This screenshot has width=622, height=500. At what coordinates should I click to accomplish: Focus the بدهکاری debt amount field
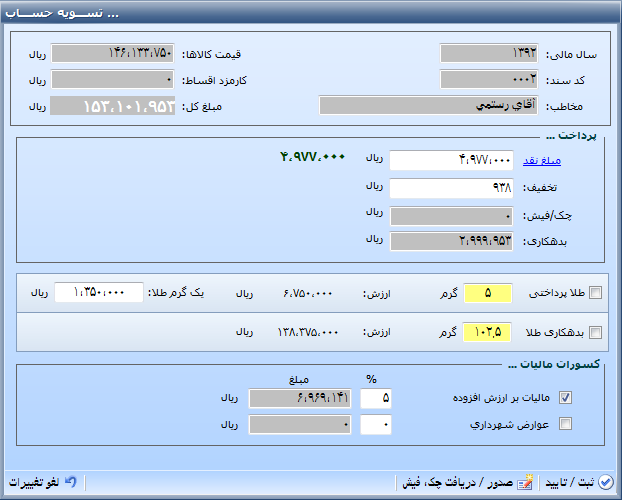451,240
